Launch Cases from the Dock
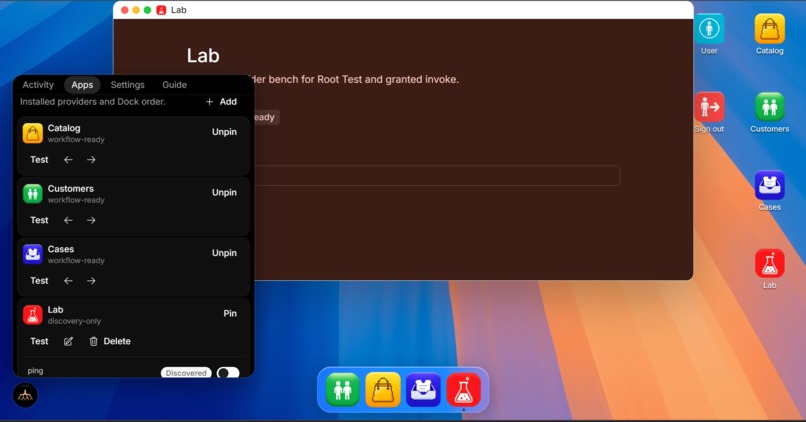 [423, 390]
